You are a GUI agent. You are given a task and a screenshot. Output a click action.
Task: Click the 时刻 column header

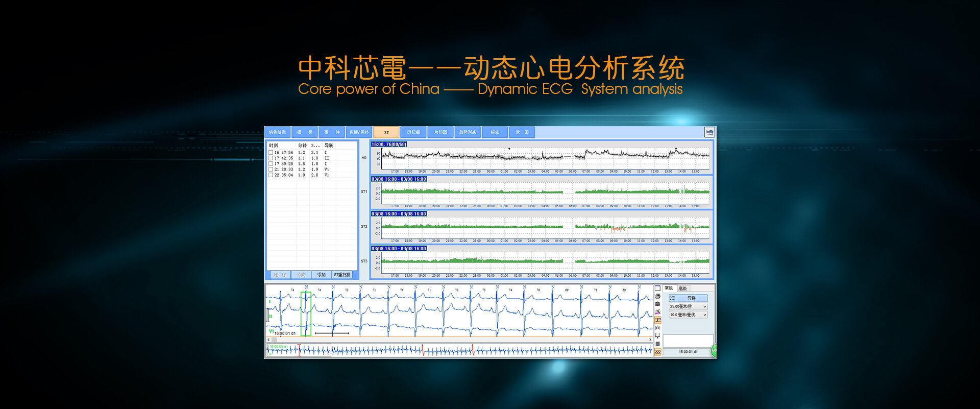tap(274, 146)
